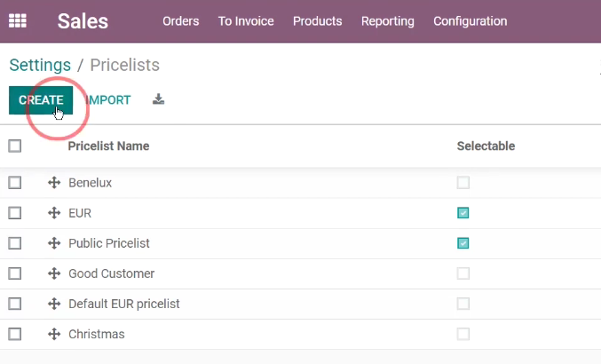The image size is (601, 364).
Task: Go back to Settings breadcrumb
Action: coord(40,65)
